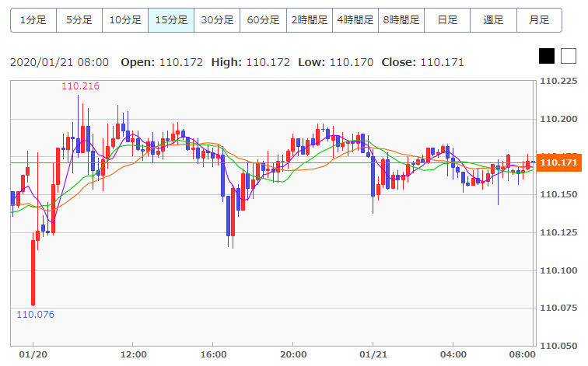Click the 110.150 price axis label
This screenshot has width=588, height=366.
click(x=558, y=194)
